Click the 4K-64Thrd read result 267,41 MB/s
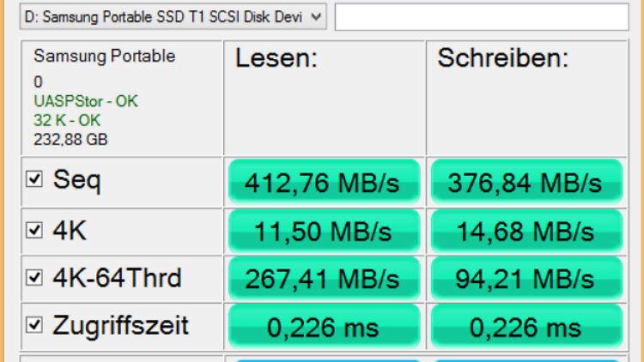Viewport: 644px width, 362px height. (x=322, y=279)
